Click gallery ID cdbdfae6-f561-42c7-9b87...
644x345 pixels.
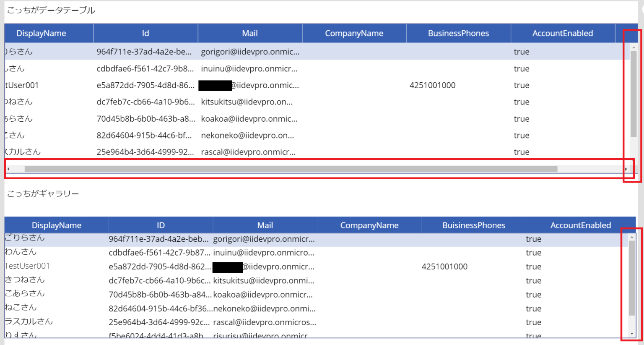159,253
